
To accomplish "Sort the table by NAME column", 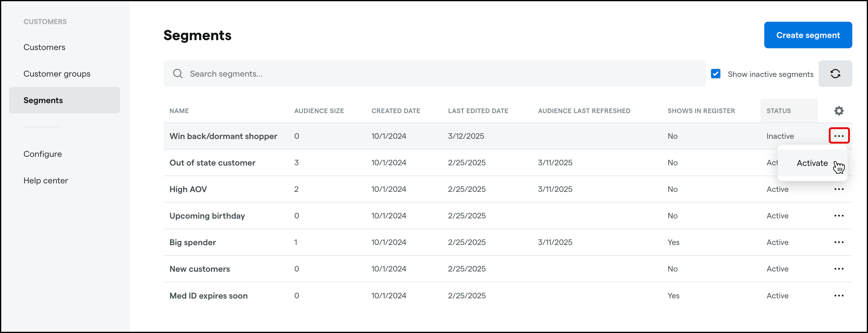I will pyautogui.click(x=179, y=111).
